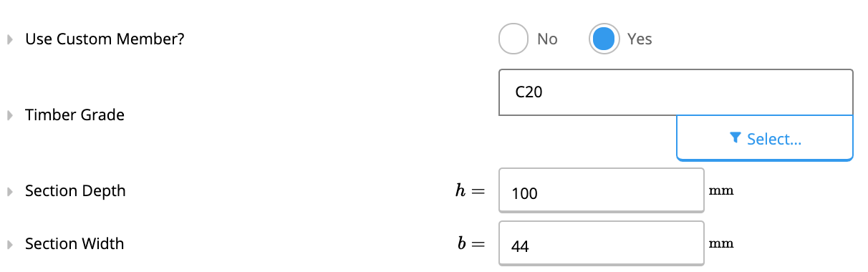The width and height of the screenshot is (868, 272).
Task: Click the Section Depth label
Action: pyautogui.click(x=75, y=191)
